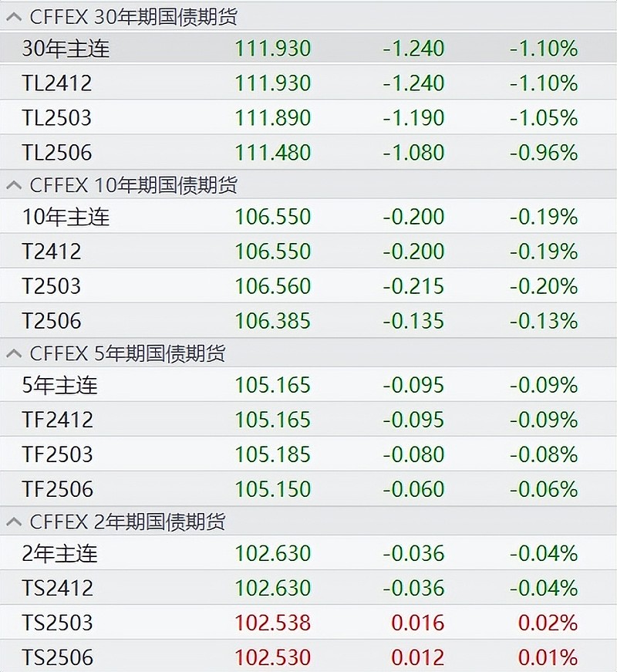Click the TS2506 change percent 0.01%
This screenshot has height=672, width=617.
point(548,658)
